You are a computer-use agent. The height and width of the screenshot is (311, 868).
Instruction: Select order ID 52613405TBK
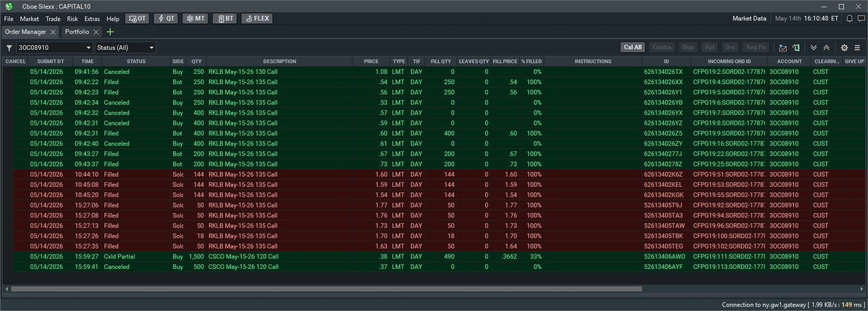coord(664,236)
